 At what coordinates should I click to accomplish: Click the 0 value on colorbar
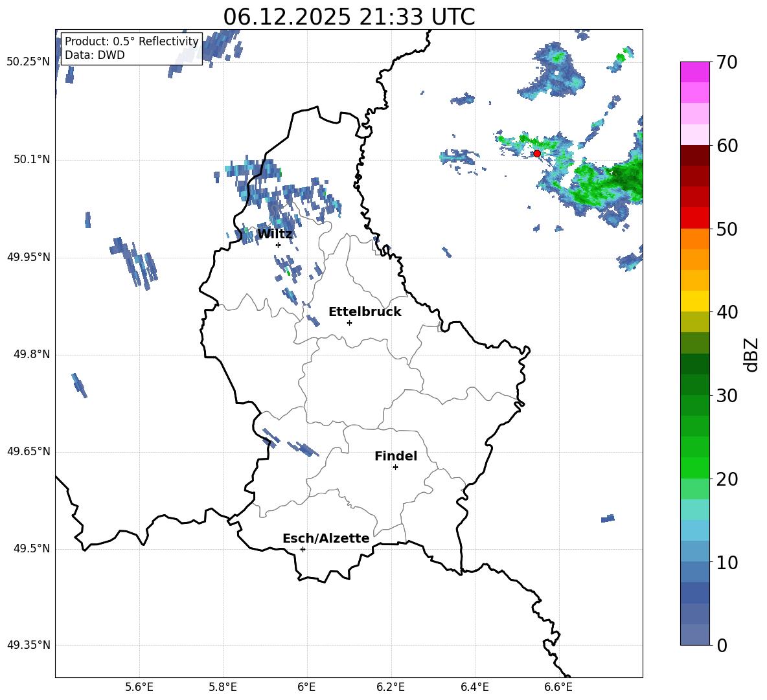point(722,646)
